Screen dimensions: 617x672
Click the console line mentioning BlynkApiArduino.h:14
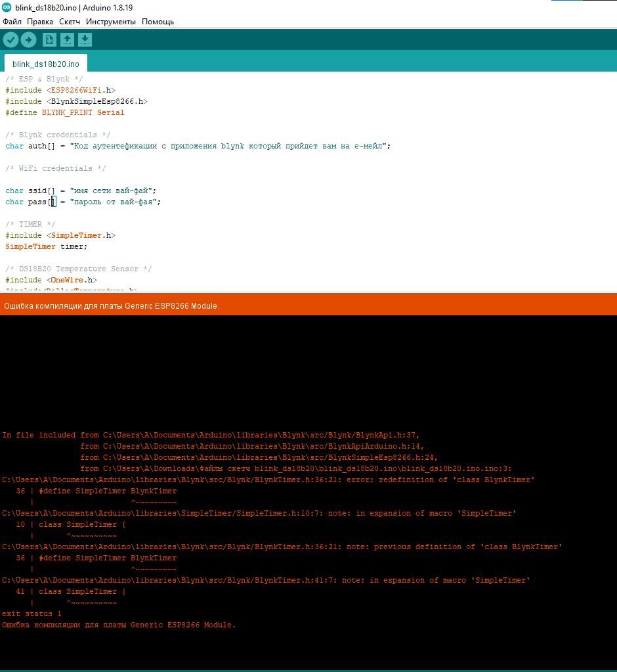252,446
